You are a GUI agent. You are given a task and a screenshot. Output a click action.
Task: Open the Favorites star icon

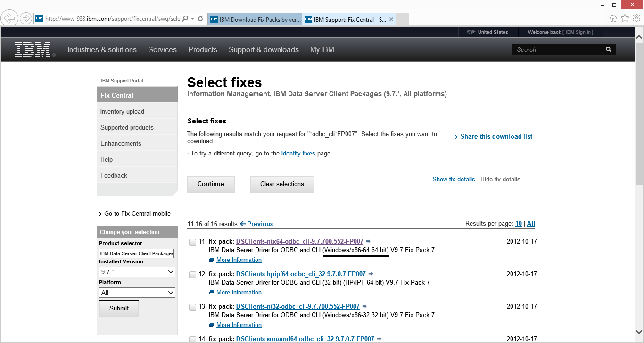click(625, 18)
